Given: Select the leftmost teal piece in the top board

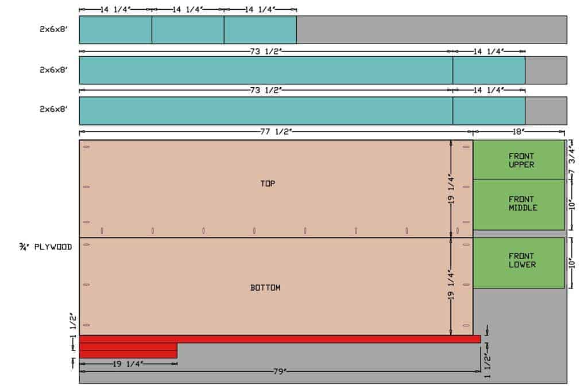Looking at the screenshot, I should click(x=115, y=30).
